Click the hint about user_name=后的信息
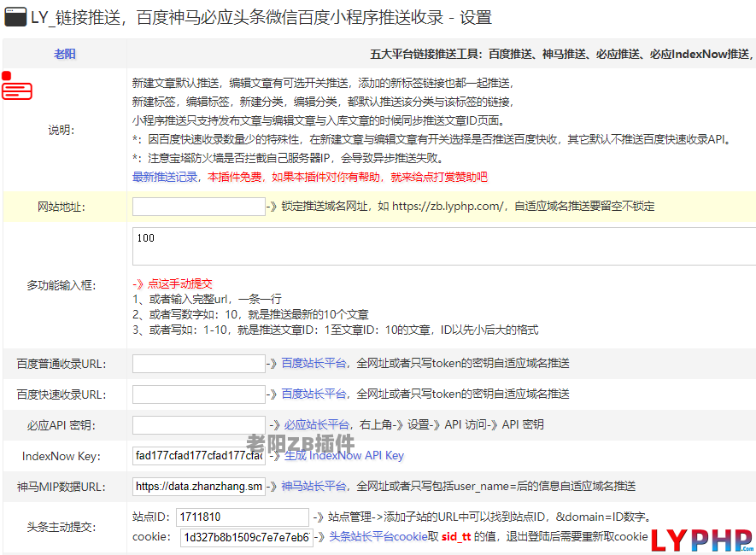 click(496, 486)
